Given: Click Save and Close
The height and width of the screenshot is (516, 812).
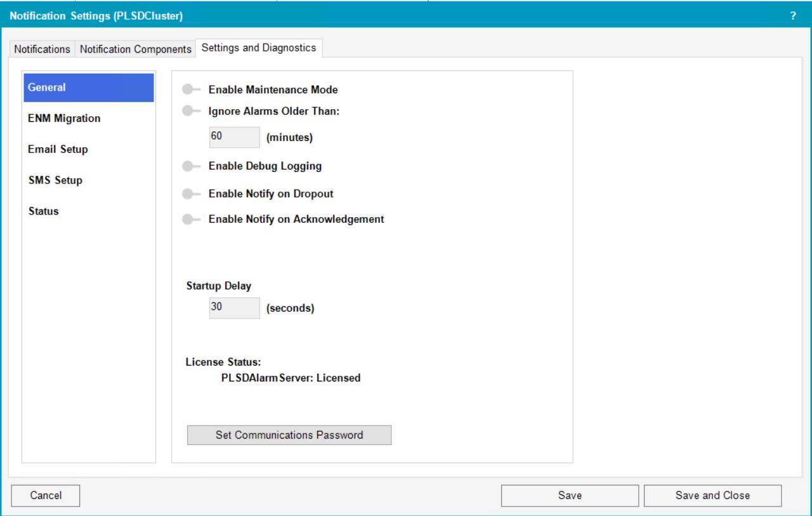Looking at the screenshot, I should coord(714,495).
